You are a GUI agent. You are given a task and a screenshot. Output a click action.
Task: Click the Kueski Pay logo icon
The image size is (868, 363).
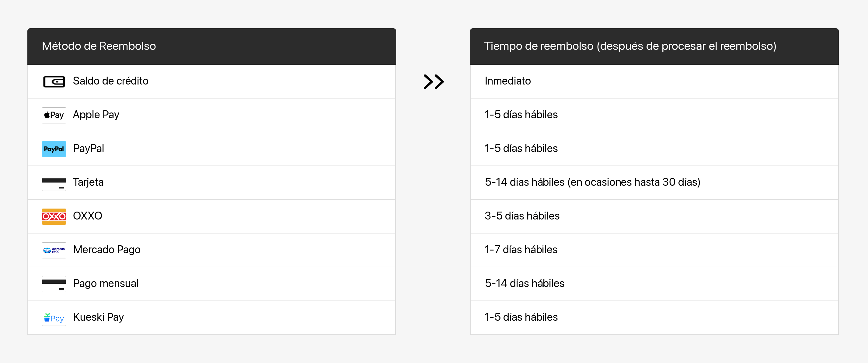pos(54,317)
